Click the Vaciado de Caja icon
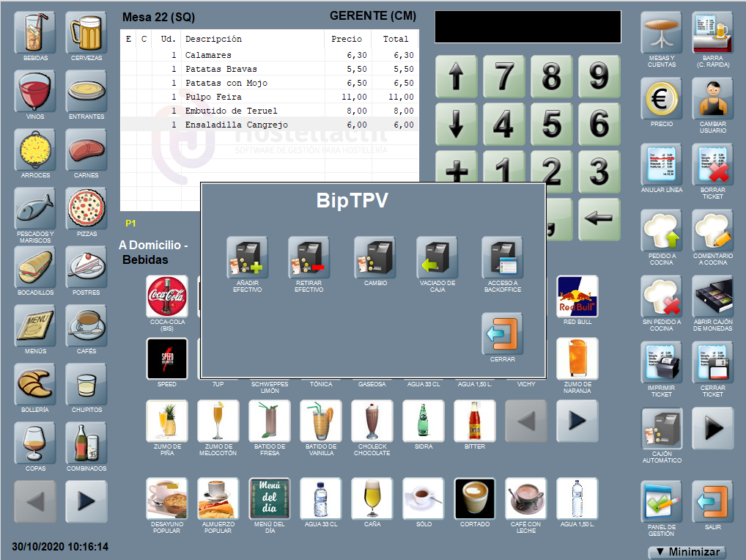This screenshot has height=560, width=746. [x=437, y=258]
